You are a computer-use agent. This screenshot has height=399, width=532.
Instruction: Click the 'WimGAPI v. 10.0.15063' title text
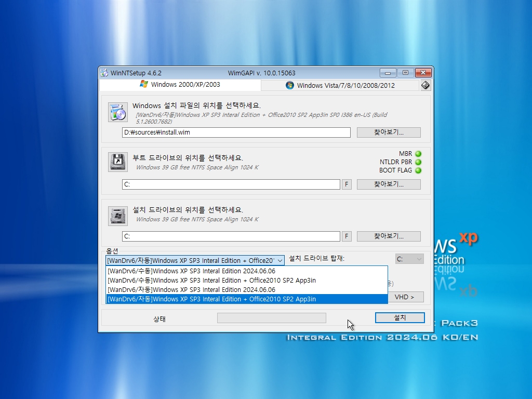[x=262, y=73]
